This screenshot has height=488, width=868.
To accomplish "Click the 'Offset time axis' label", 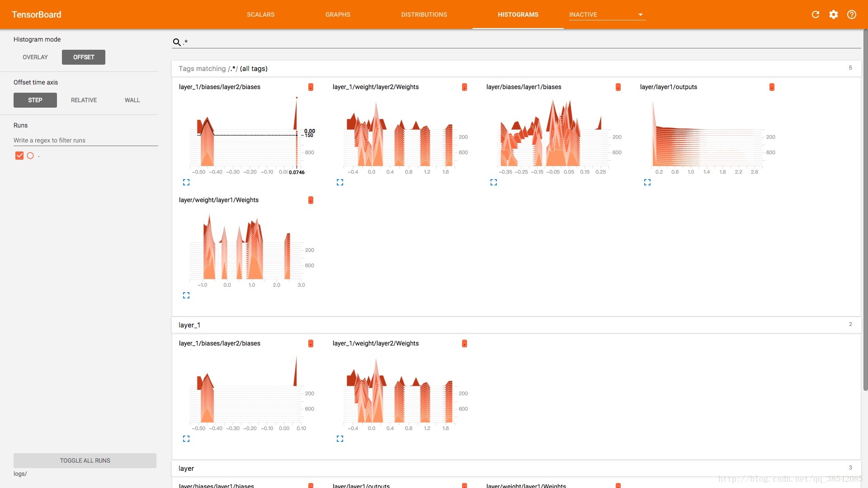I will pyautogui.click(x=36, y=82).
